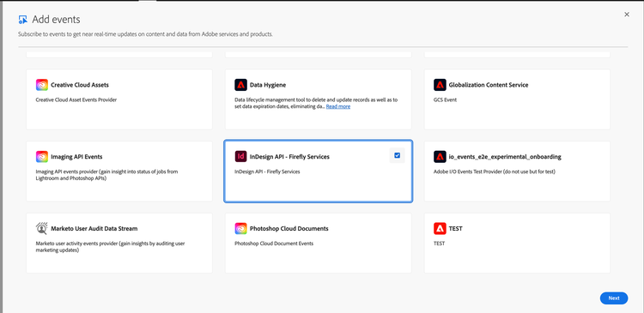Select the Marketo User Audit Data Stream card
The height and width of the screenshot is (313, 644).
tap(119, 243)
